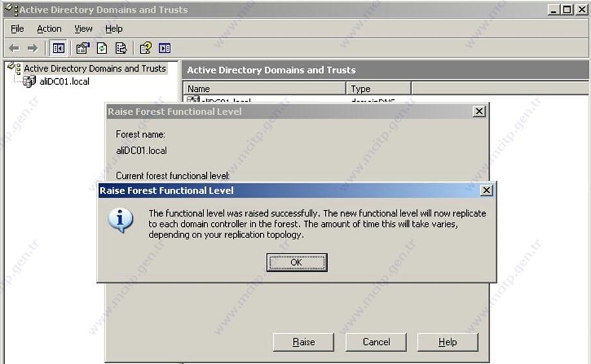Click the 'Forest name:' label

tap(140, 134)
